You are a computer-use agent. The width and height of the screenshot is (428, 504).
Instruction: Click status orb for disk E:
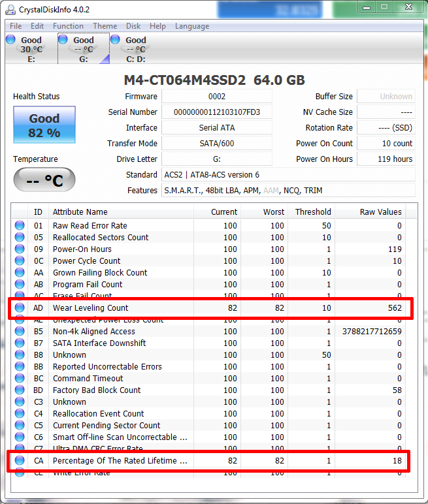click(x=10, y=39)
